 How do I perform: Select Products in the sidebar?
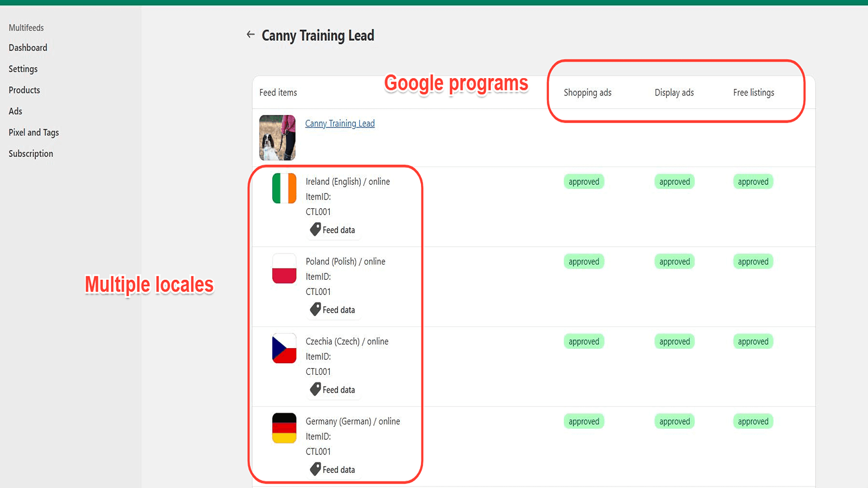(24, 90)
